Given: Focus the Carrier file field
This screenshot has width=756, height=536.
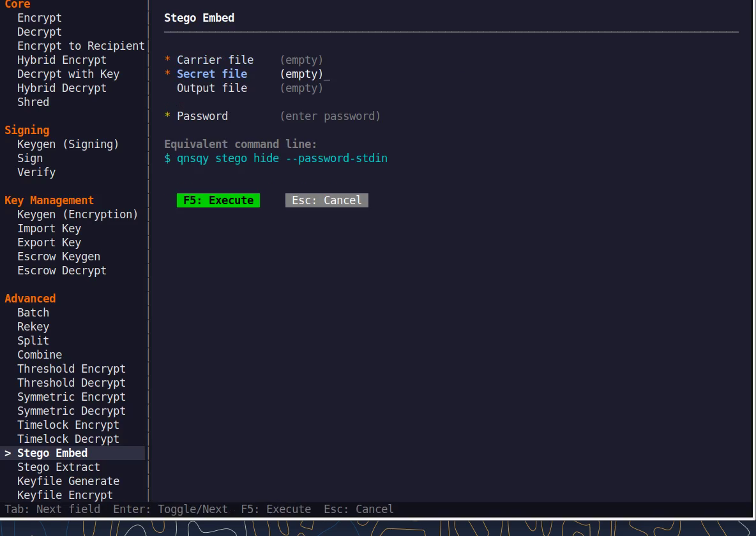Looking at the screenshot, I should [301, 60].
